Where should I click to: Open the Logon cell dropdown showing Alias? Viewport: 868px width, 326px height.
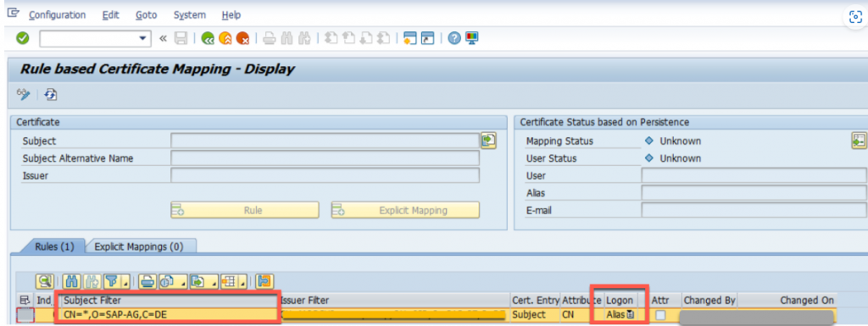pos(631,315)
